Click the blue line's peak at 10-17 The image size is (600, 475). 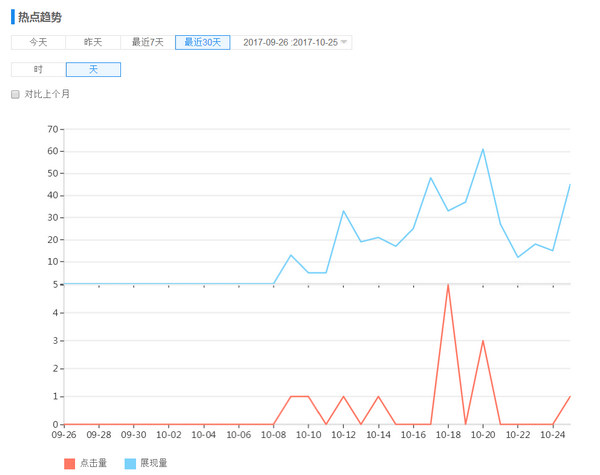click(431, 178)
